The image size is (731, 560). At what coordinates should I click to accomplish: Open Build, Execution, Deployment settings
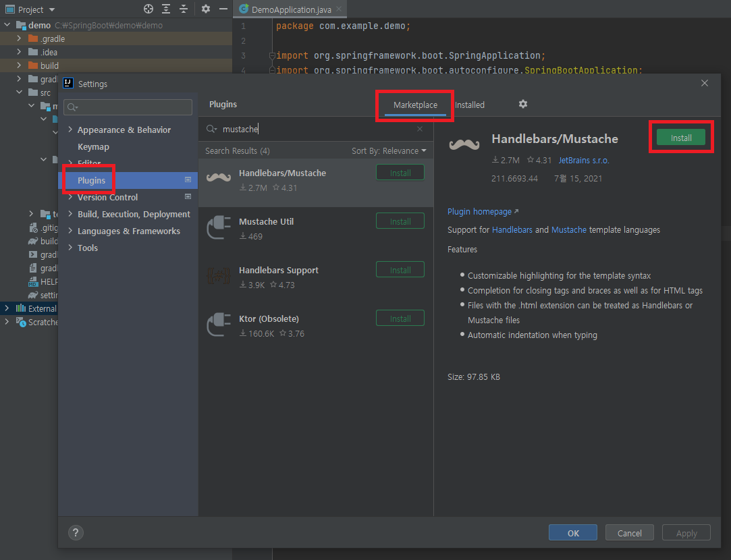point(134,215)
